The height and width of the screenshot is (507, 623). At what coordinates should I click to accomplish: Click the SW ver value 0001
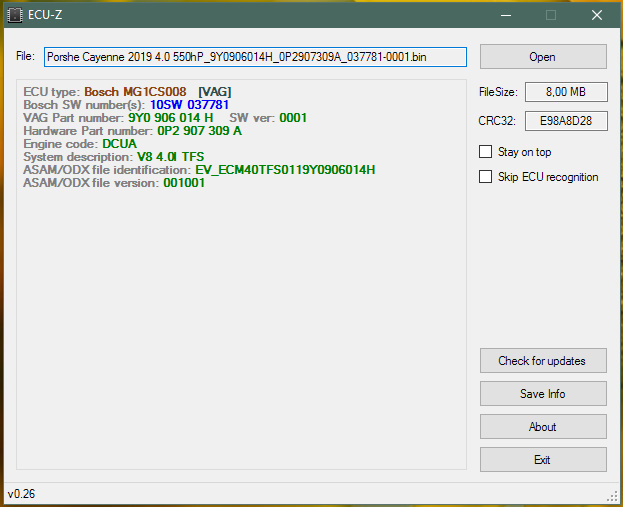(x=293, y=118)
